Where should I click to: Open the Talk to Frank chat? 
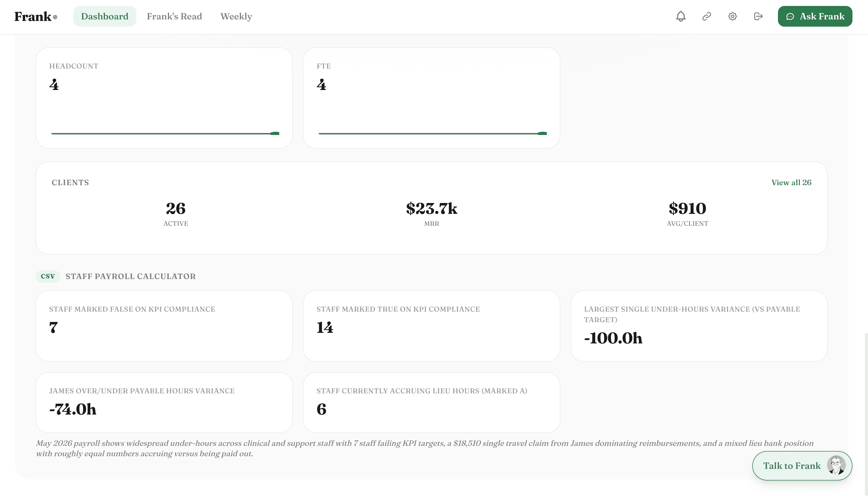(x=802, y=465)
